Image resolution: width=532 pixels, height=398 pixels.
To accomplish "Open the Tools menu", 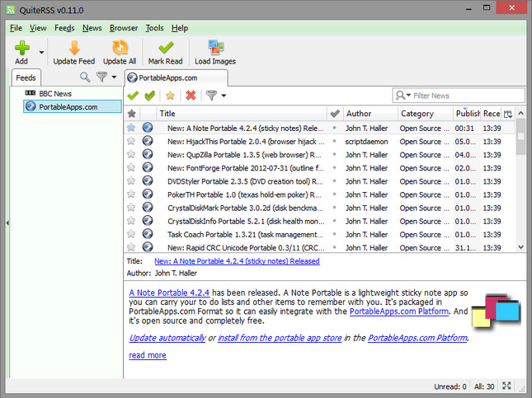I will click(155, 28).
